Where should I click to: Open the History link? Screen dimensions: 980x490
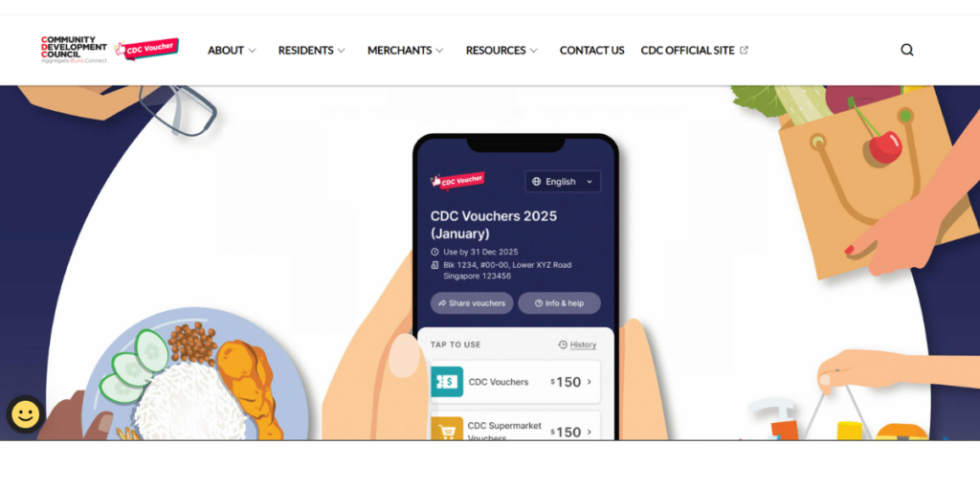click(x=577, y=345)
